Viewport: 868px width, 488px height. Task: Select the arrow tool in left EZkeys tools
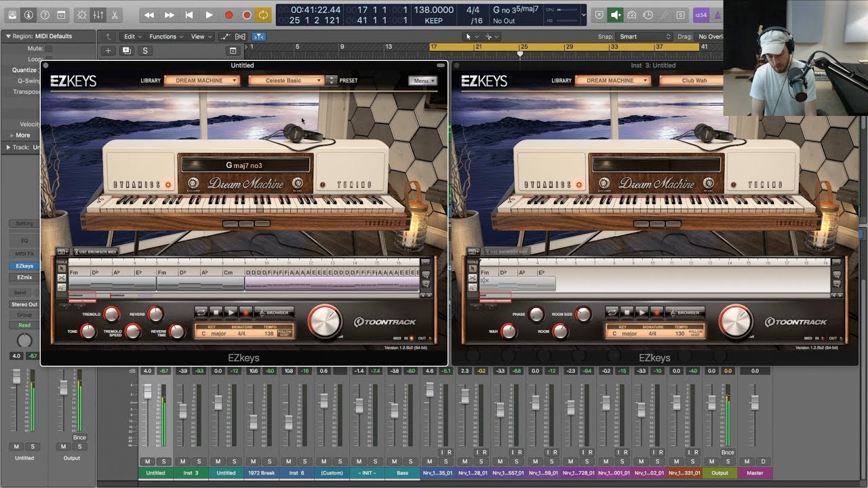(62, 269)
